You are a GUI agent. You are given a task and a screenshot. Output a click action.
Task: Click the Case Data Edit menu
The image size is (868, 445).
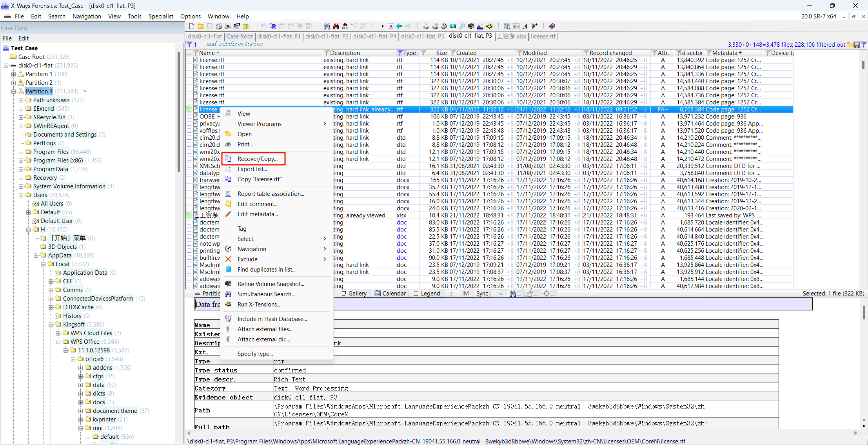pos(24,38)
